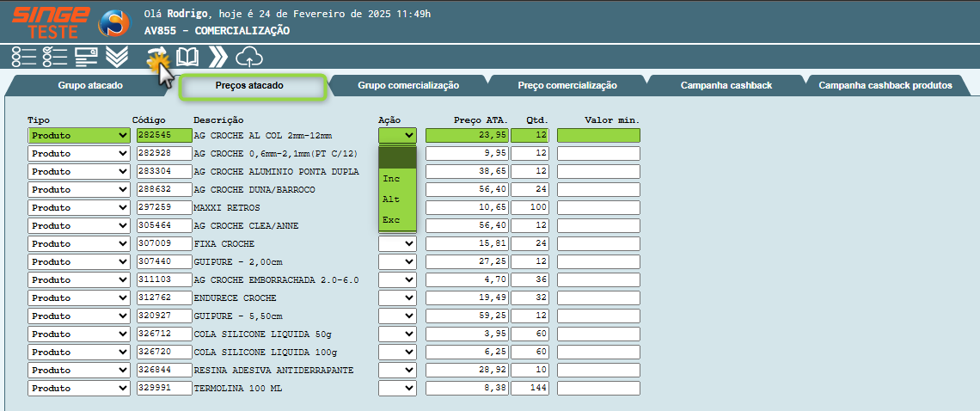
Task: Open the book manual icon
Action: [x=187, y=57]
